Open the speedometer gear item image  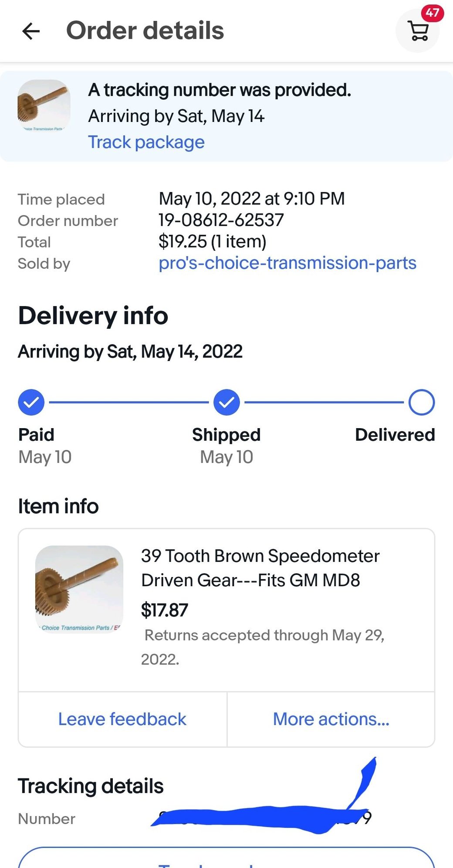pyautogui.click(x=79, y=589)
